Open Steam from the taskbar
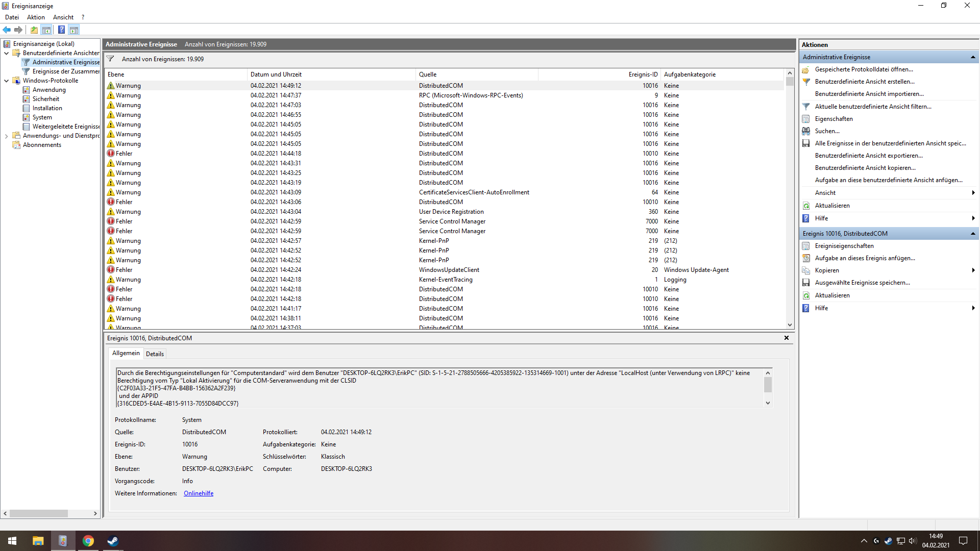Image resolution: width=980 pixels, height=551 pixels. 113,541
